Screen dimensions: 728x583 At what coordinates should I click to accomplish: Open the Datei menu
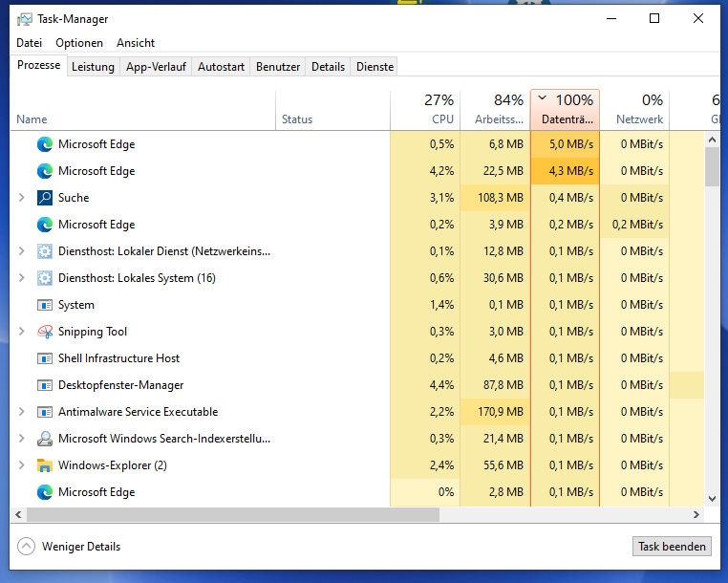[30, 43]
